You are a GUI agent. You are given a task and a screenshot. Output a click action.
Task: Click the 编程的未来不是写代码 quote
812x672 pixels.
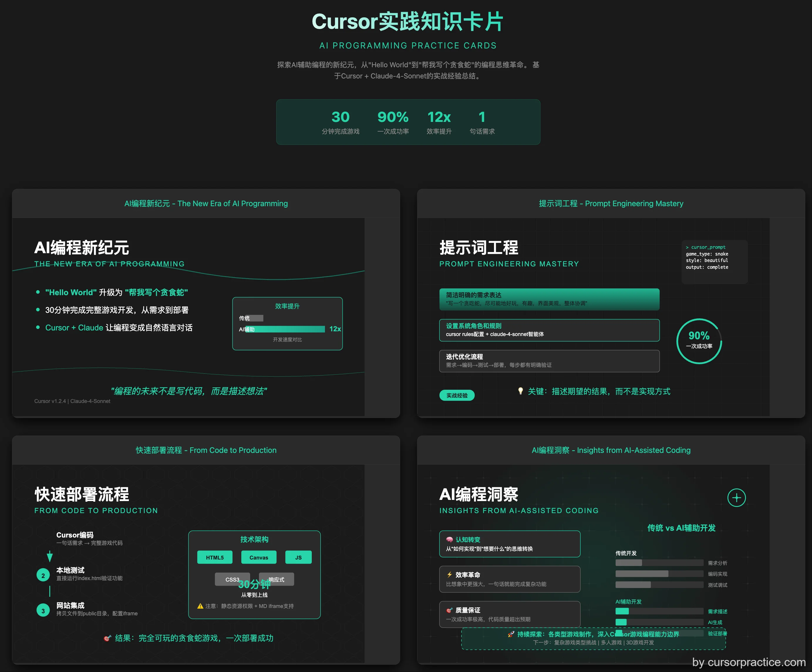coord(189,391)
